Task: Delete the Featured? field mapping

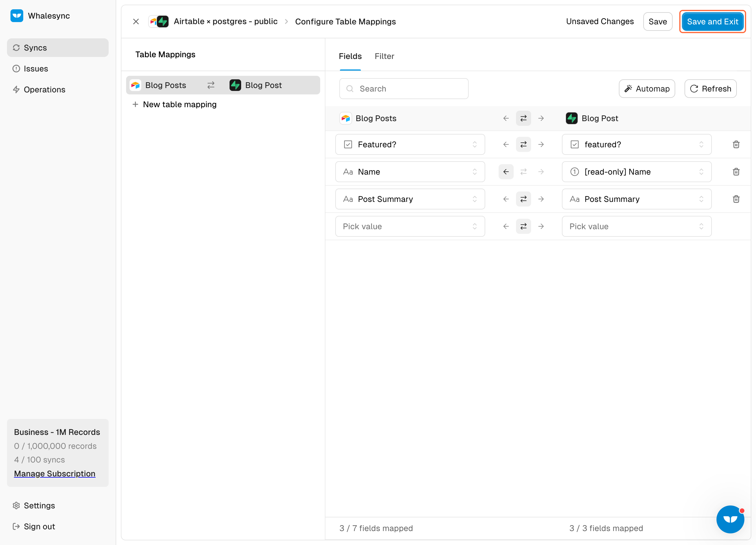Action: point(736,144)
